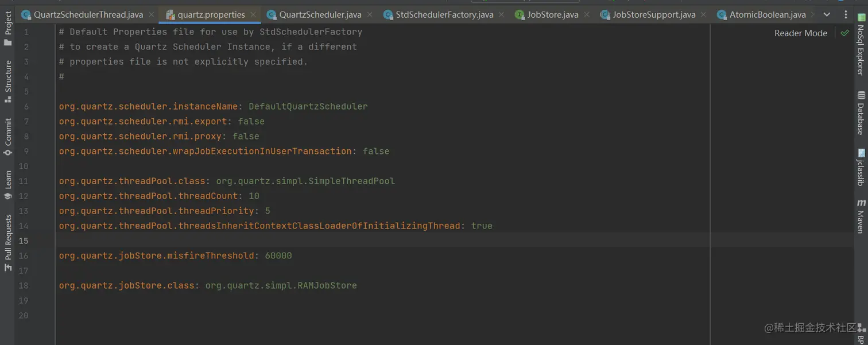Open the editor tabs kebab menu
The height and width of the screenshot is (345, 868).
click(x=846, y=14)
